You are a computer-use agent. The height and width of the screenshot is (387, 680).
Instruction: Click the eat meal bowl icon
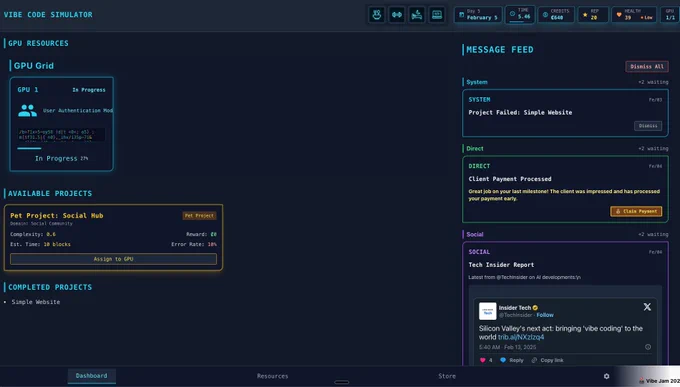click(376, 15)
